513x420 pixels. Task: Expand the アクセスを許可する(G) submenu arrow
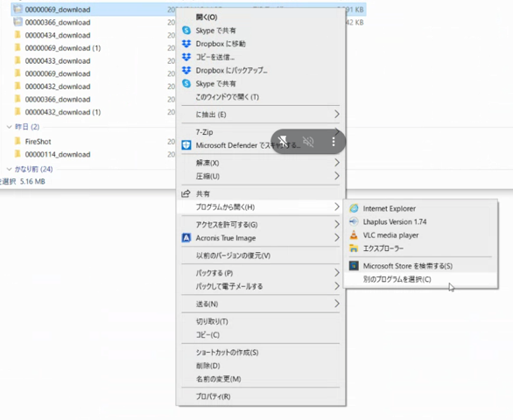(337, 224)
